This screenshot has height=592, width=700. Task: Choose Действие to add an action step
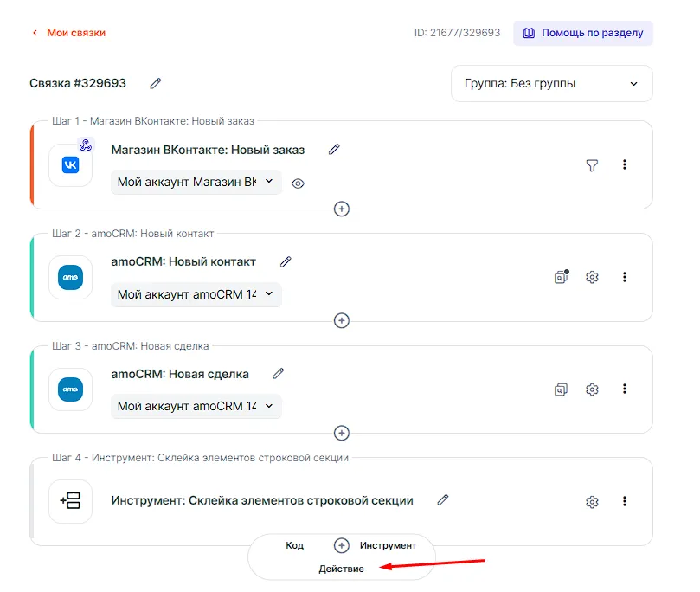[341, 569]
